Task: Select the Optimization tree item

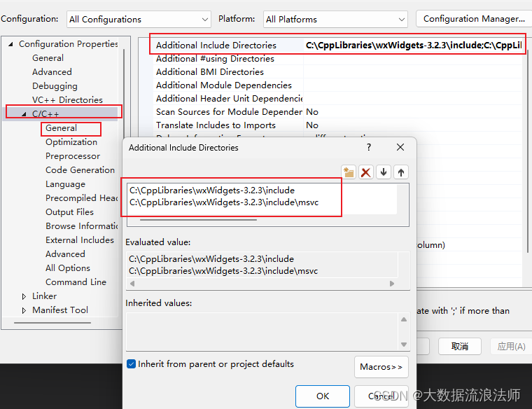Action: click(71, 142)
